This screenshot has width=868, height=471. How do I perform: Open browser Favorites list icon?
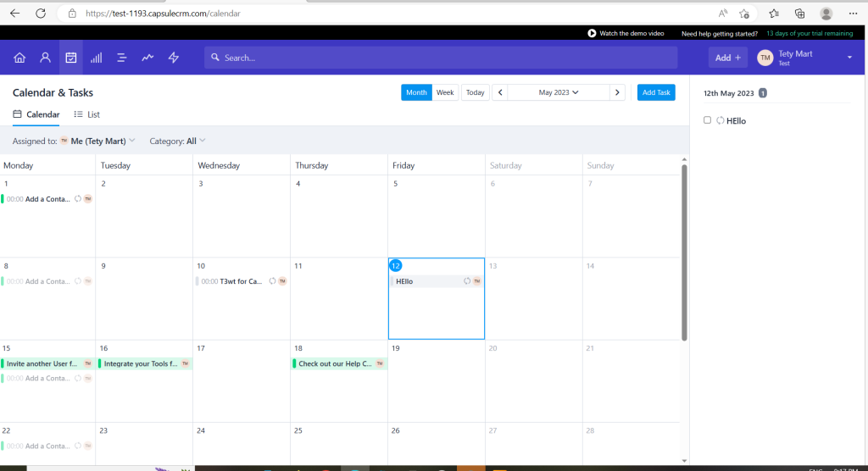pos(774,14)
